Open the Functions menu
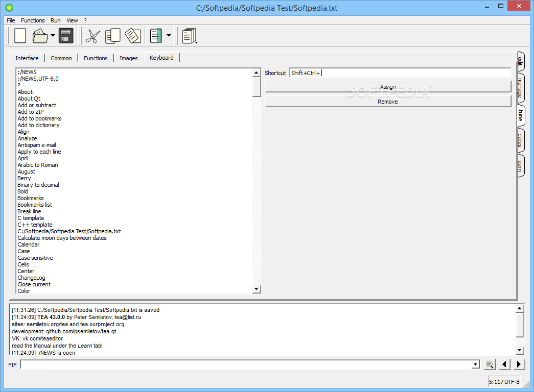This screenshot has width=534, height=392. tap(33, 20)
